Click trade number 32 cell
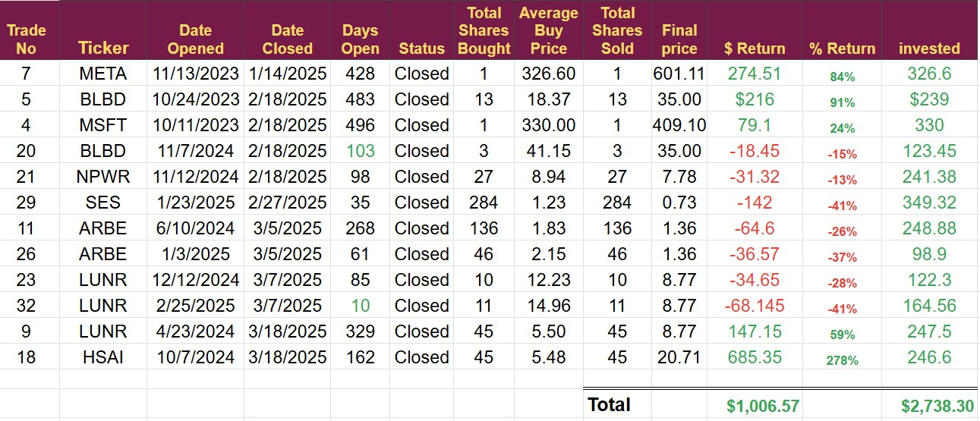The height and width of the screenshot is (421, 980). tap(27, 306)
